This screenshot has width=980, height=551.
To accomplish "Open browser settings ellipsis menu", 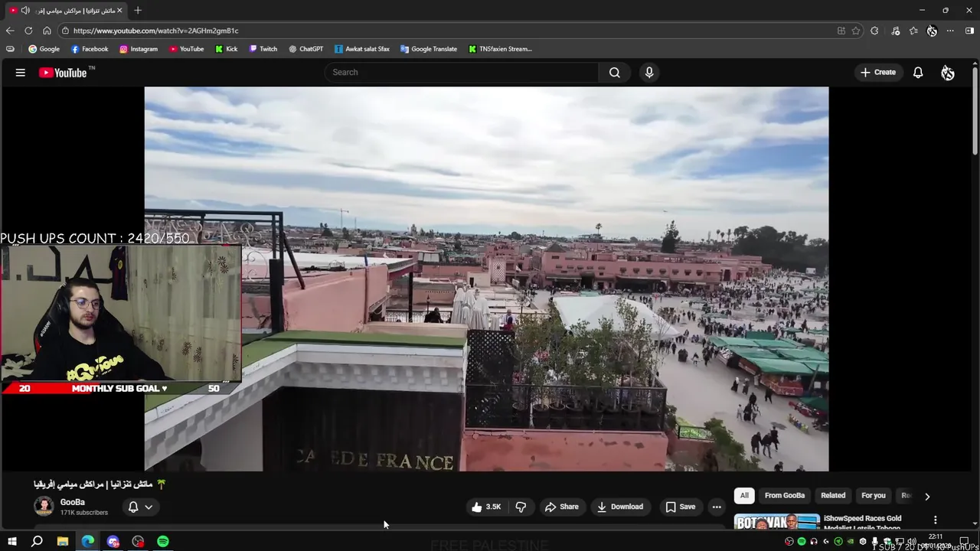I will coord(950,31).
